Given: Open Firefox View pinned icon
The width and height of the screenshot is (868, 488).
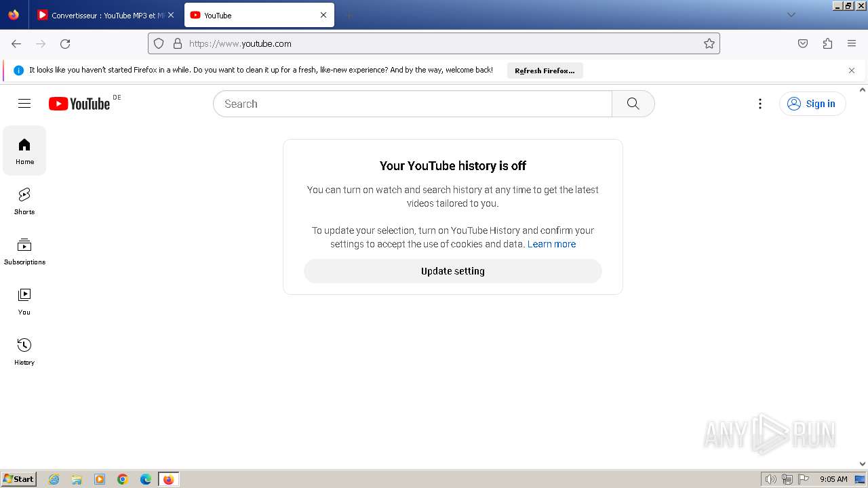Looking at the screenshot, I should point(14,15).
